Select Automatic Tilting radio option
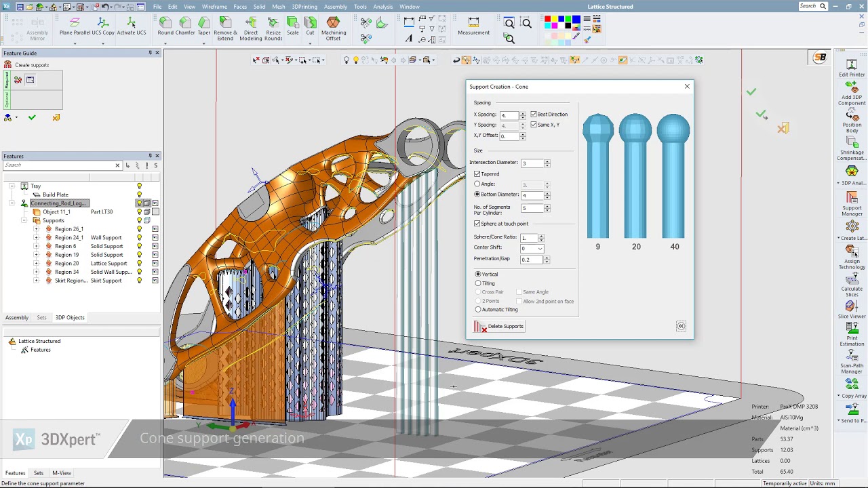The width and height of the screenshot is (868, 488). pos(478,310)
